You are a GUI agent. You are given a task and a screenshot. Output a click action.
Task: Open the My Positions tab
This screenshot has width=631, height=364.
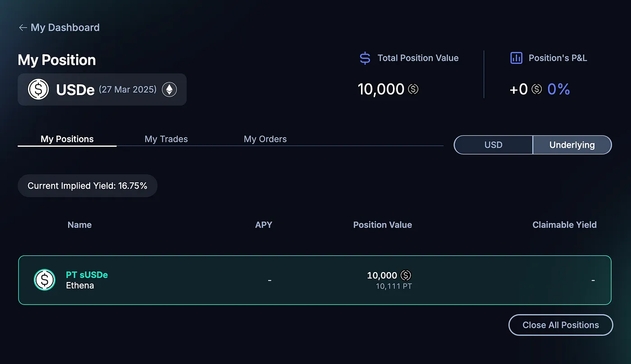67,139
